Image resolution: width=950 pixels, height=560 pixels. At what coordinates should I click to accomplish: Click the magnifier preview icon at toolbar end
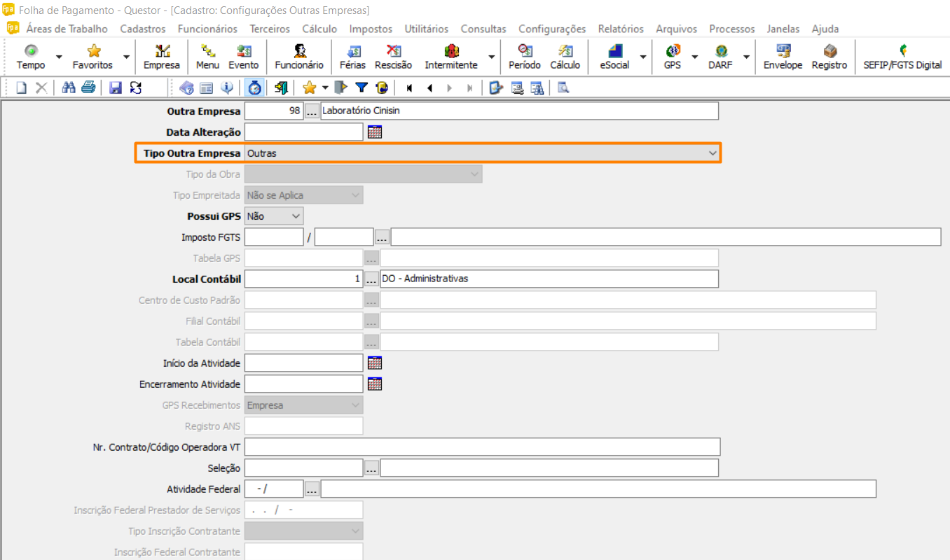click(563, 87)
